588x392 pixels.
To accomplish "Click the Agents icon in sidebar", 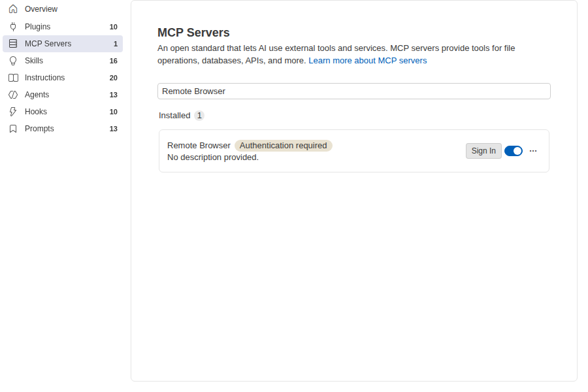I will pyautogui.click(x=13, y=95).
